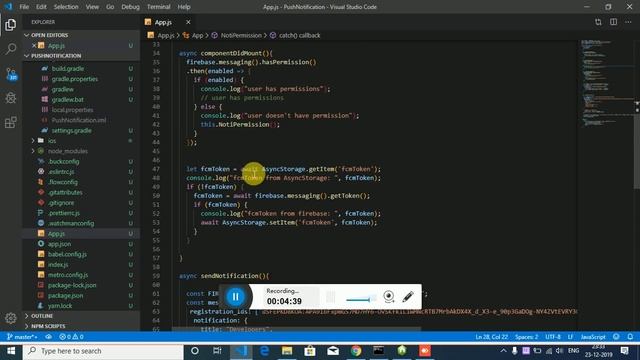
Task: Split the editor to the right
Action: (613, 22)
